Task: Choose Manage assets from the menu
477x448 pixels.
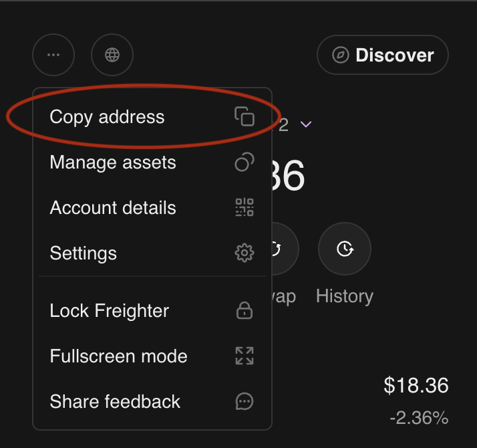Action: 113,162
